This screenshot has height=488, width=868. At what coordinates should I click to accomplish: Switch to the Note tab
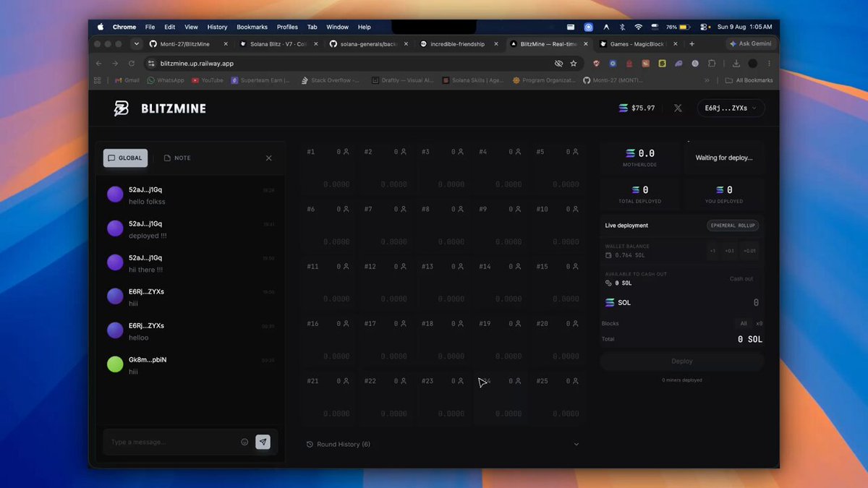click(177, 158)
